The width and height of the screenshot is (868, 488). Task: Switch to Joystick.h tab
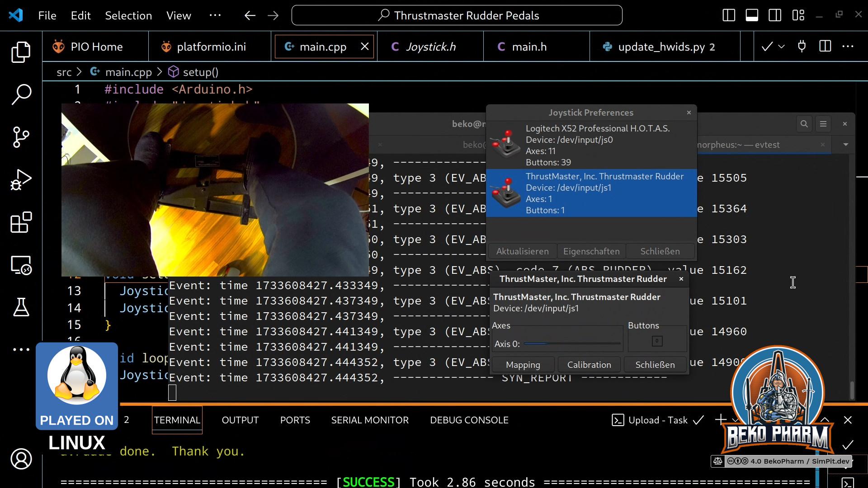(x=430, y=47)
